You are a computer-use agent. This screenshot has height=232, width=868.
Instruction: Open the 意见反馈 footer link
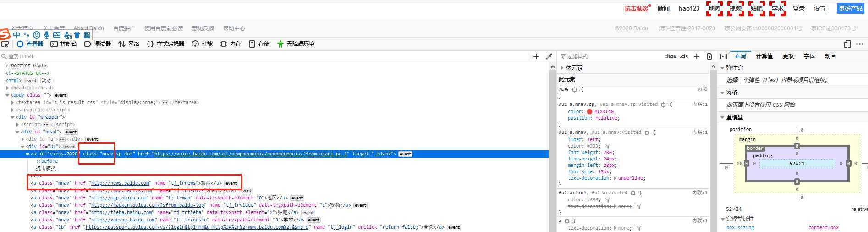[x=203, y=28]
